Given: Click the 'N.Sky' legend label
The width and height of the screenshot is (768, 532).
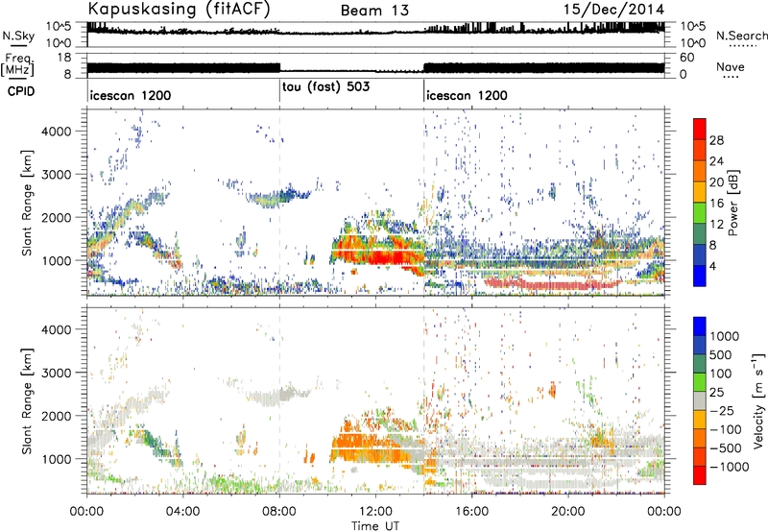Looking at the screenshot, I should point(18,36).
